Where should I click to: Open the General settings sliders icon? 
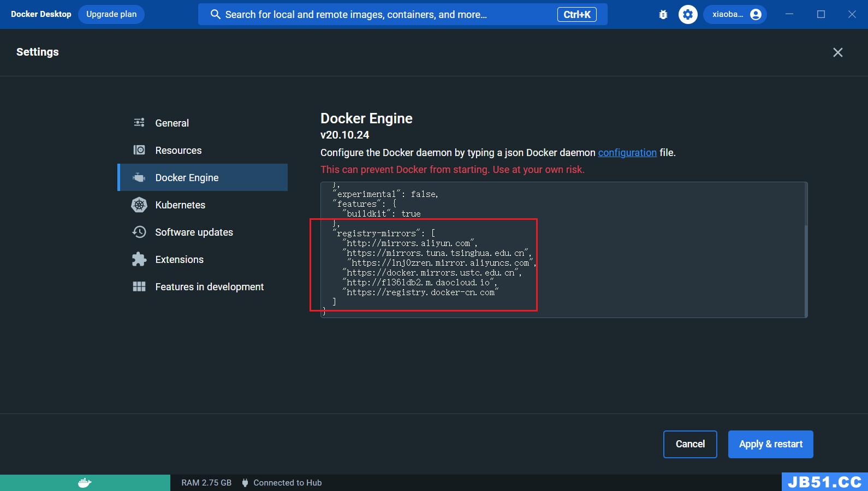tap(139, 123)
